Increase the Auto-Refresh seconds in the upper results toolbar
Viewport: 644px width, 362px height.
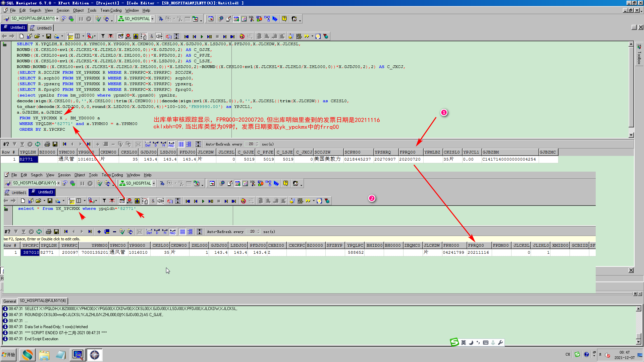click(257, 143)
